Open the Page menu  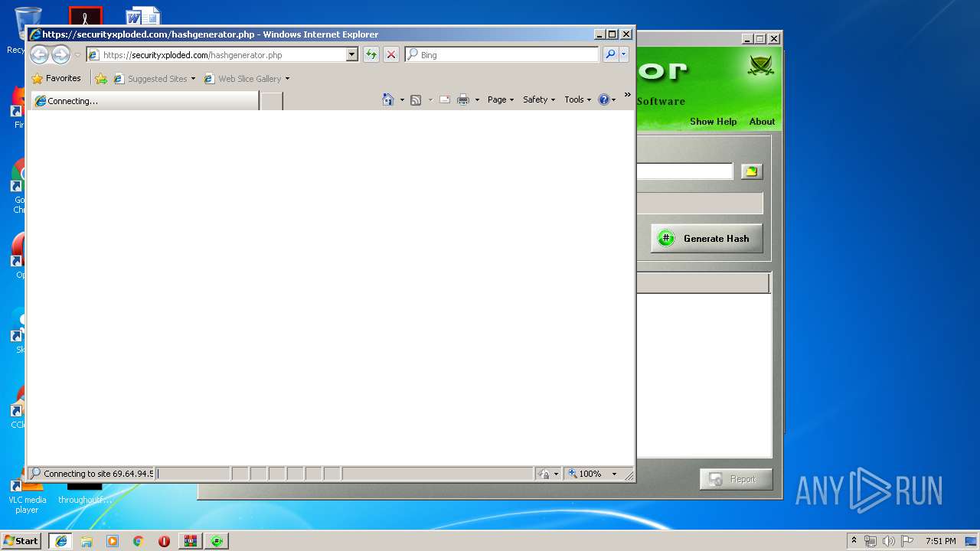pyautogui.click(x=501, y=99)
